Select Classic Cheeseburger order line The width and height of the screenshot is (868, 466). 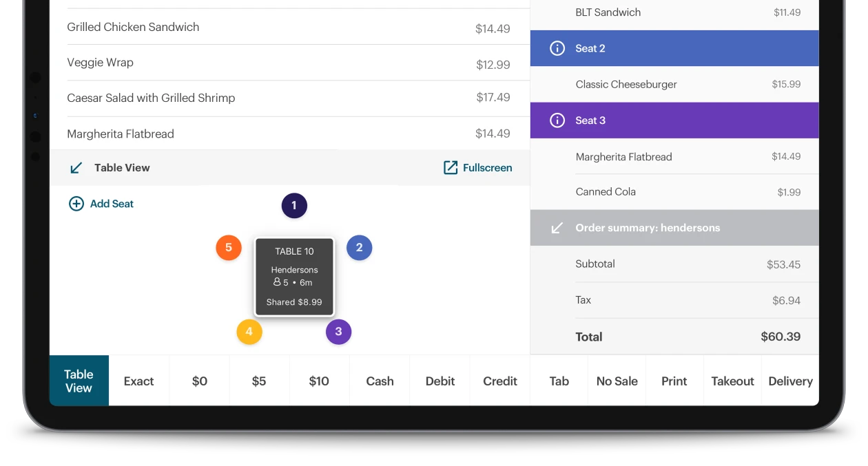pos(674,85)
